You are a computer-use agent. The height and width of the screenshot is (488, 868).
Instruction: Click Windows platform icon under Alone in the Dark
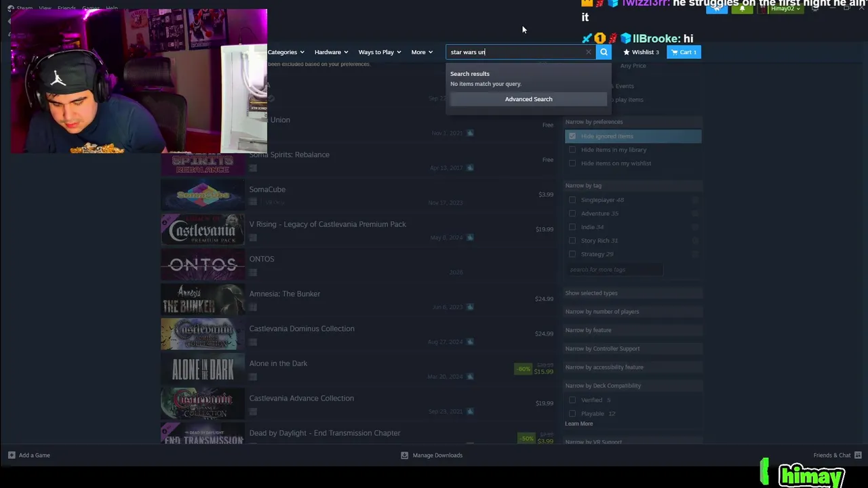[253, 377]
